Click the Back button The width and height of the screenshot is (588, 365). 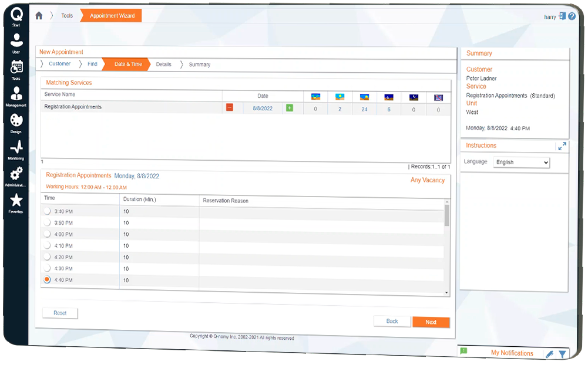(x=392, y=321)
